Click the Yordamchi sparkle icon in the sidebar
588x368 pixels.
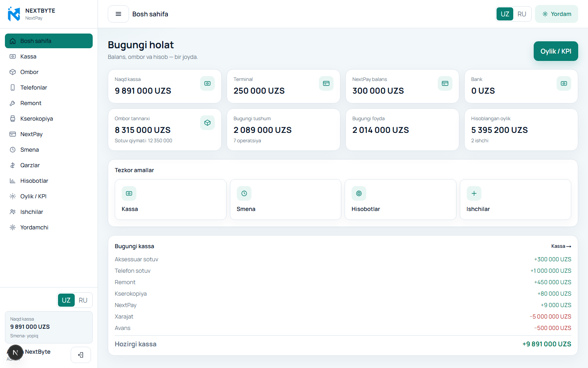coord(13,227)
